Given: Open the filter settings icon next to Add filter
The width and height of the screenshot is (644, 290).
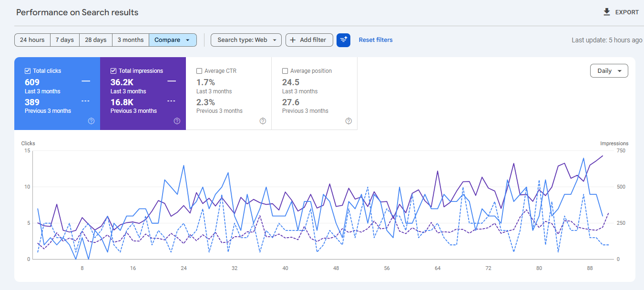Looking at the screenshot, I should coord(344,40).
